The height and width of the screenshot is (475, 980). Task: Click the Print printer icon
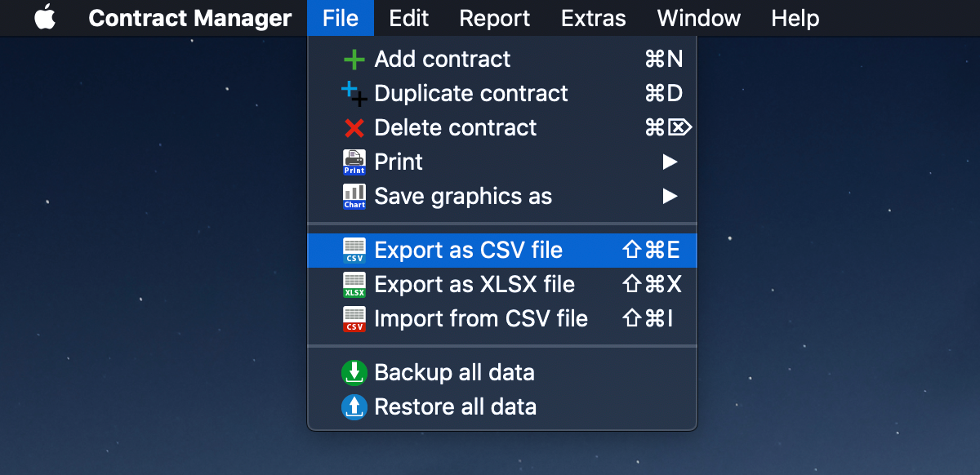point(354,162)
